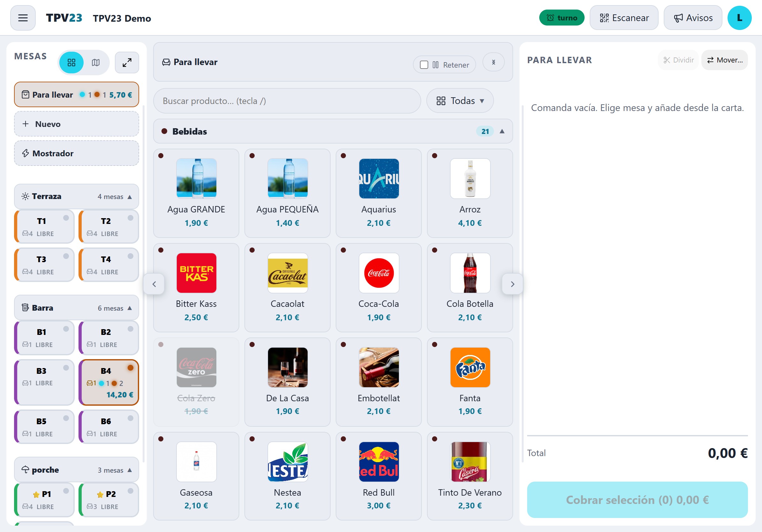Open the Todas category dropdown
The width and height of the screenshot is (762, 532).
[459, 101]
